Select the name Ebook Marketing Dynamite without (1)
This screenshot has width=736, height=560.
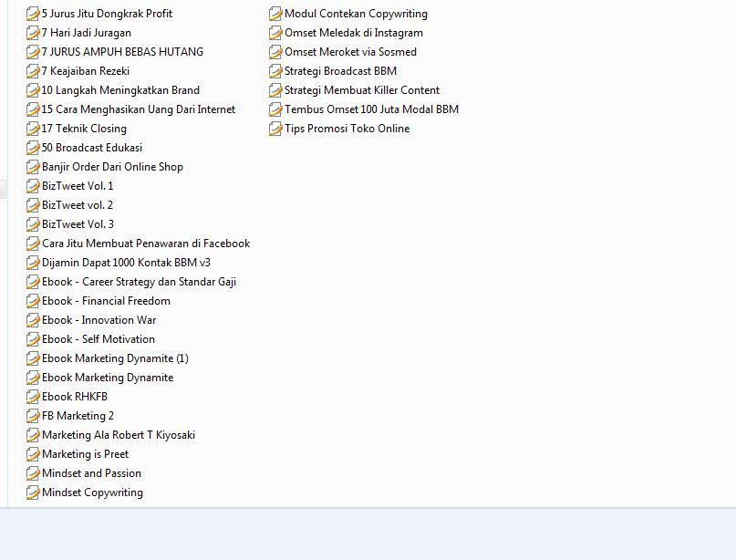tap(108, 378)
